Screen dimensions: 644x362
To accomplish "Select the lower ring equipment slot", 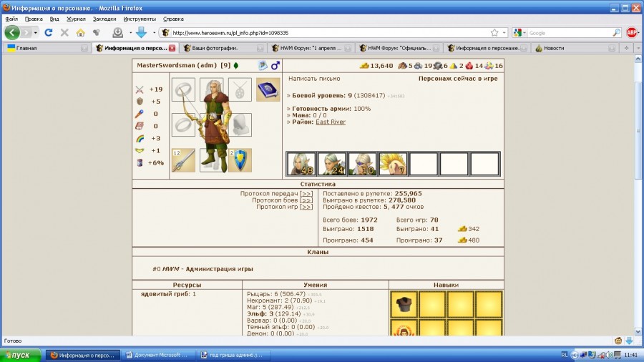I will click(x=183, y=124).
